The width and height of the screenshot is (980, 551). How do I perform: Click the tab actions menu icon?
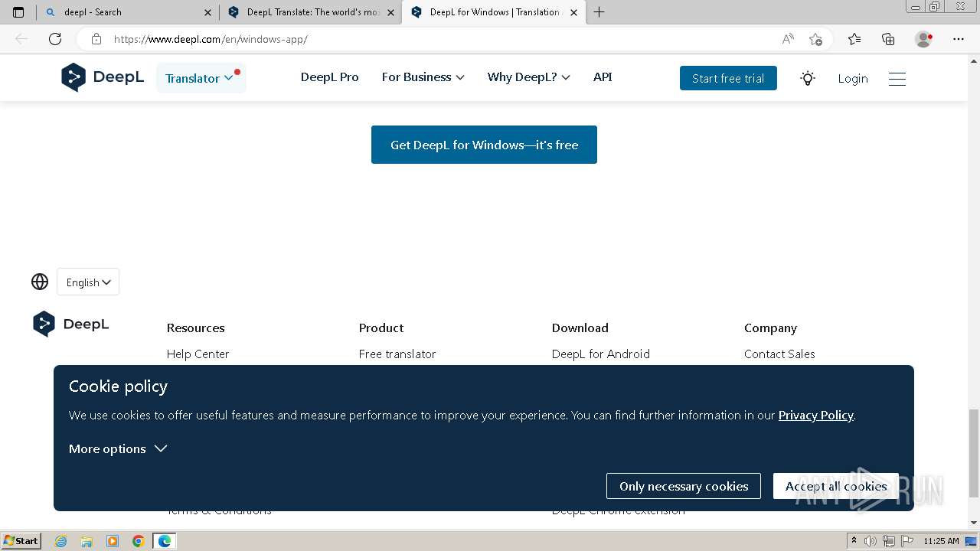18,12
